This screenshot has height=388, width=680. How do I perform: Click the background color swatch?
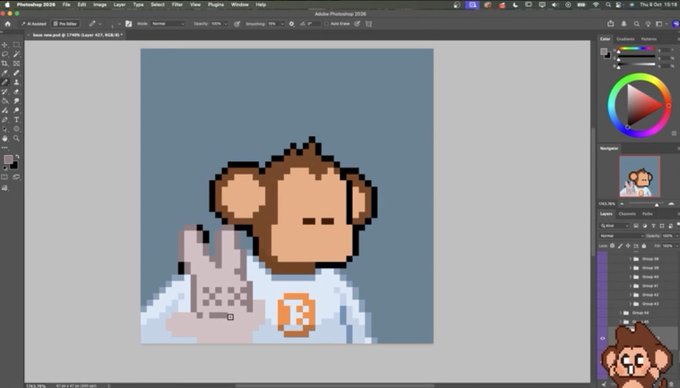coord(14,166)
